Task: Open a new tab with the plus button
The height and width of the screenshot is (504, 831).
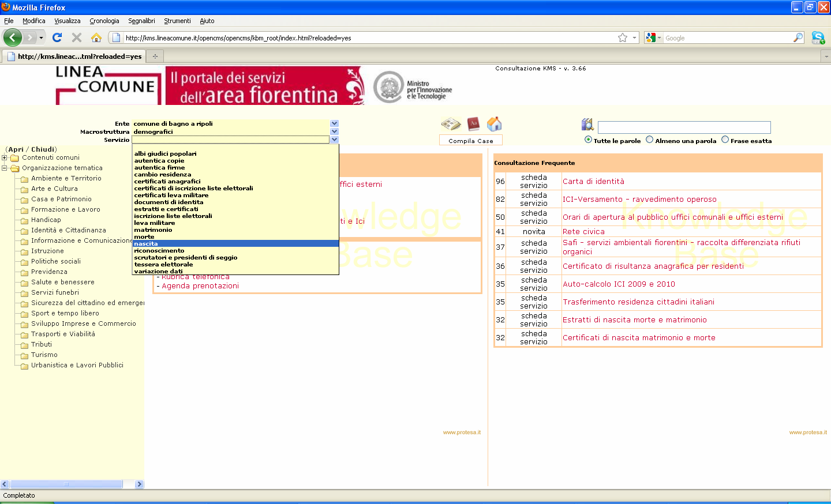Action: pos(155,57)
